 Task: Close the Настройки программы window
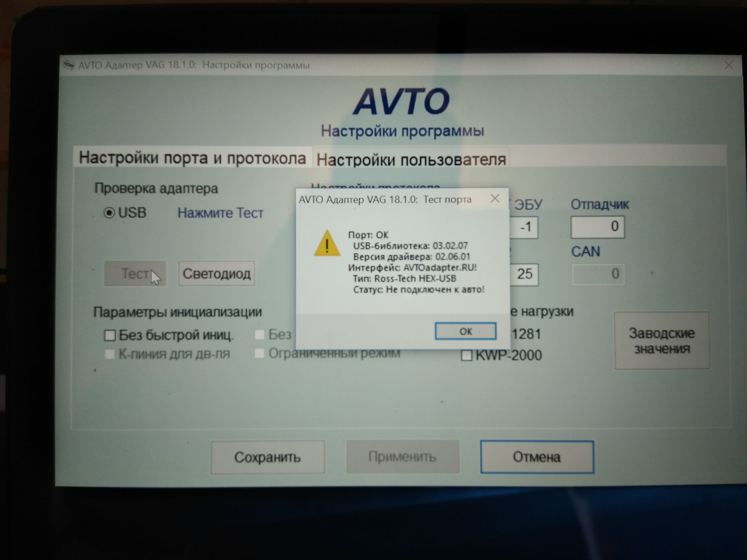(728, 65)
